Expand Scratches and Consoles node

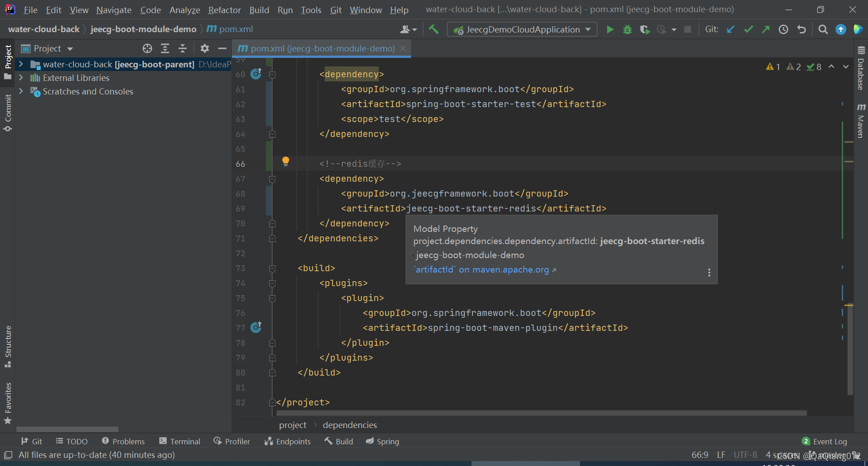[21, 91]
